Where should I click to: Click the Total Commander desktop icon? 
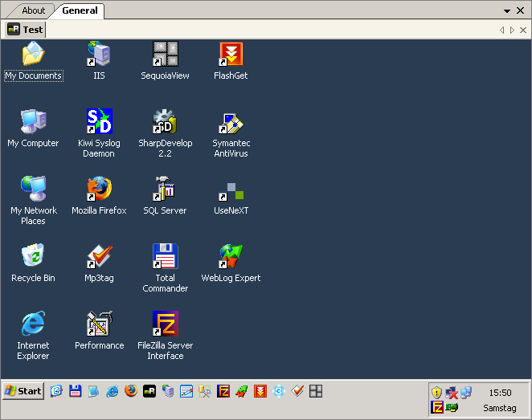pyautogui.click(x=165, y=268)
